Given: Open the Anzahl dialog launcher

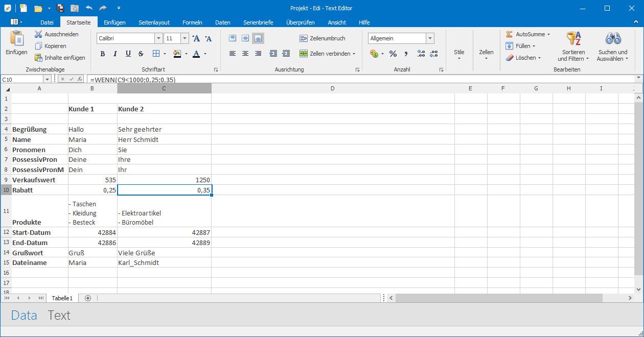Looking at the screenshot, I should 441,69.
